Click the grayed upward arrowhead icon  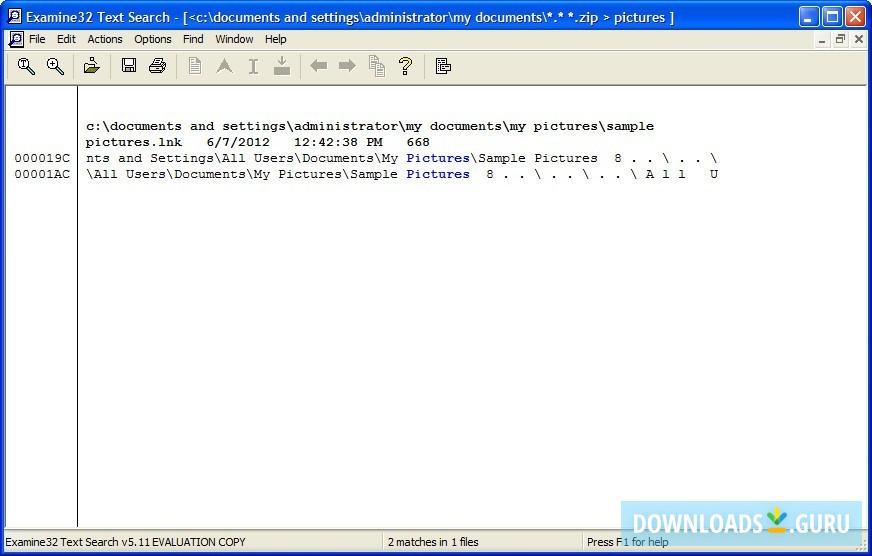(x=224, y=66)
